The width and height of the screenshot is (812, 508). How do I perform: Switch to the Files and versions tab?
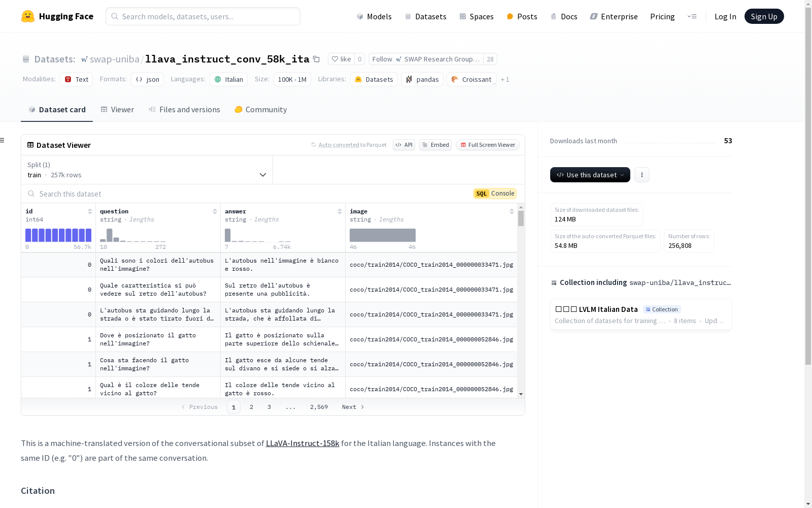click(184, 110)
